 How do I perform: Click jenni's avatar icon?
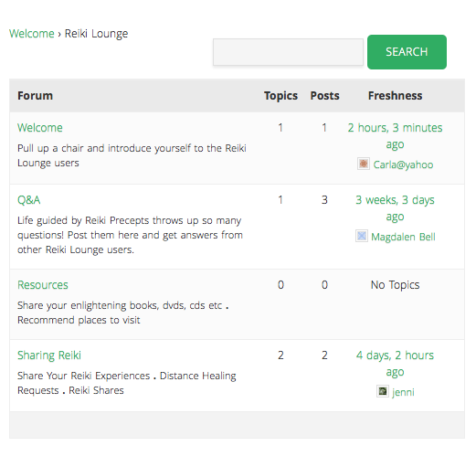pyautogui.click(x=383, y=391)
